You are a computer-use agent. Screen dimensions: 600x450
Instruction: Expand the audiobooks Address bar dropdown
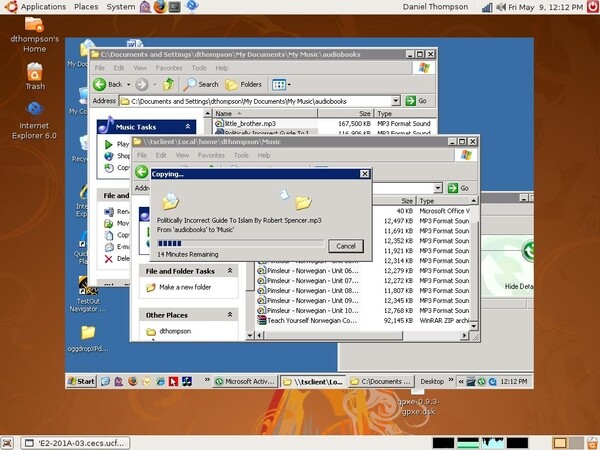pos(396,101)
